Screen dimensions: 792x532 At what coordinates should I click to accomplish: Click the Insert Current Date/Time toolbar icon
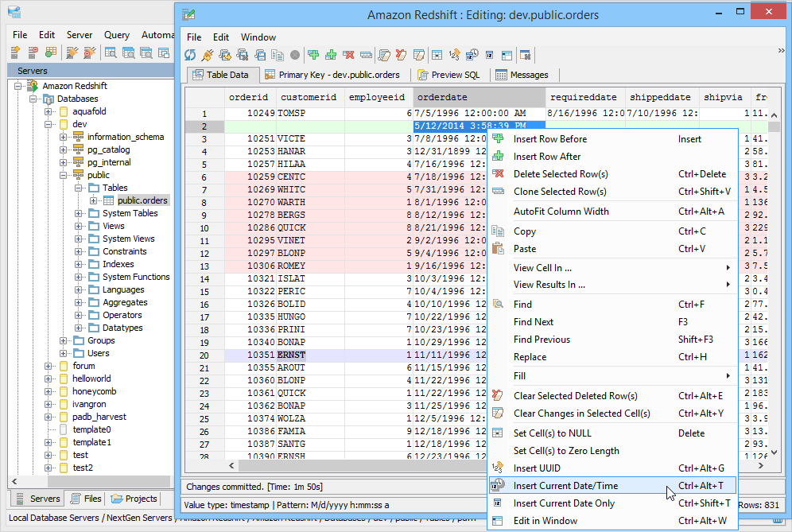point(472,55)
